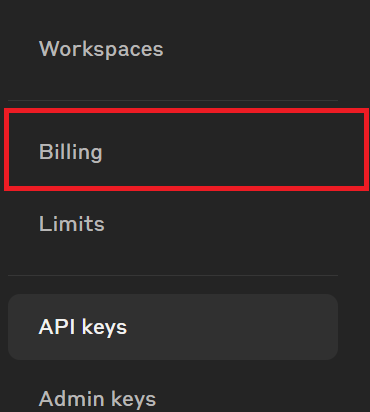Image resolution: width=370 pixels, height=412 pixels.
Task: Open the API keys page
Action: pos(173,327)
